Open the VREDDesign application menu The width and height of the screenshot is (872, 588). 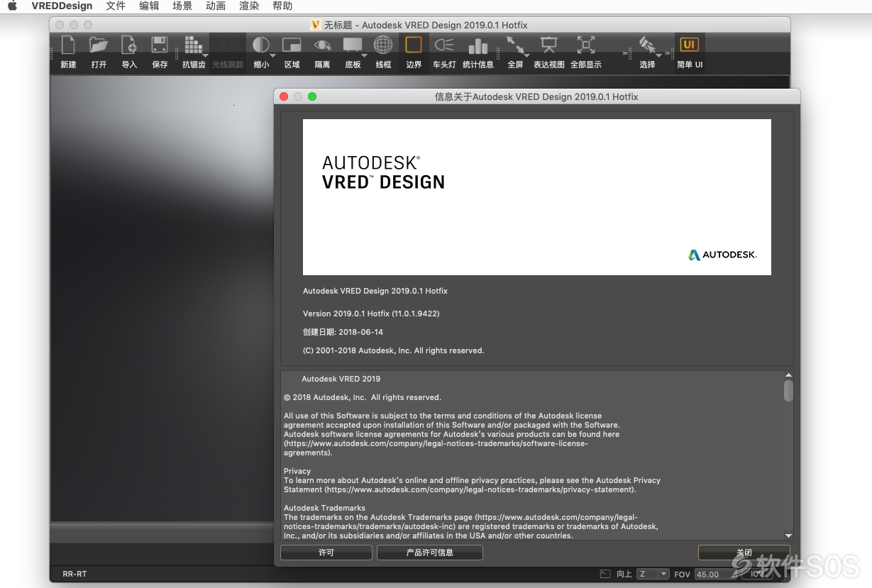click(x=62, y=6)
